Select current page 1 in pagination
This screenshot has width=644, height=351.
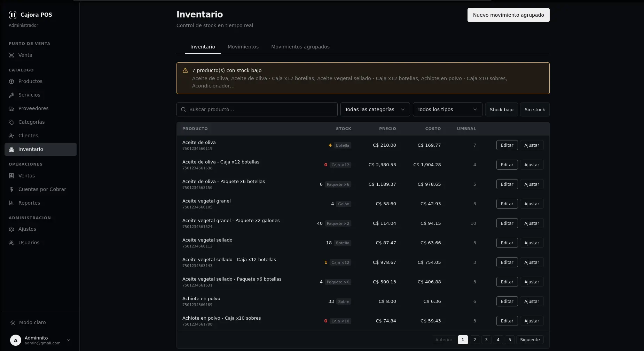[463, 340]
